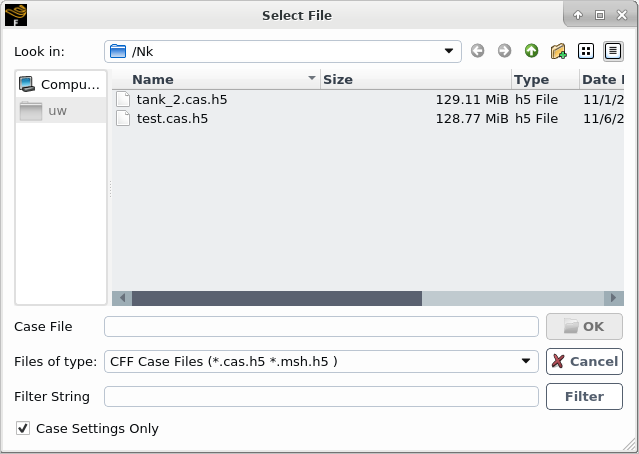Viewport: 639px width, 454px height.
Task: Sort by the Name column header
Action: [x=216, y=79]
